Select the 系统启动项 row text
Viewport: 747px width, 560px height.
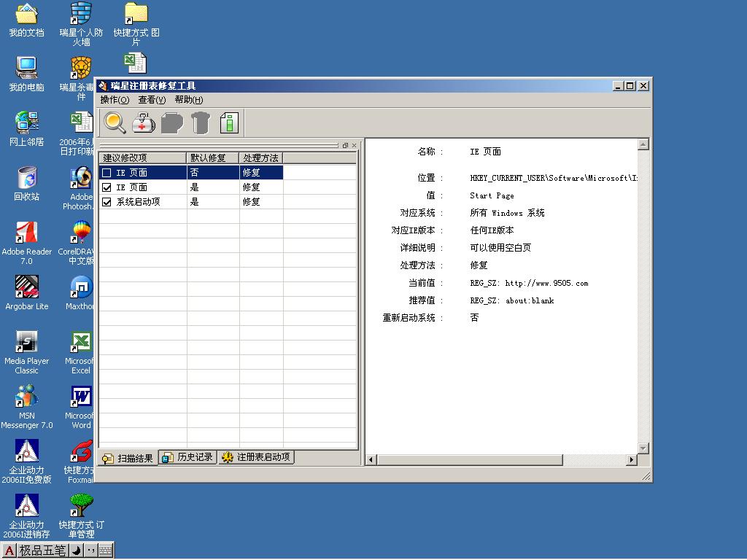138,202
